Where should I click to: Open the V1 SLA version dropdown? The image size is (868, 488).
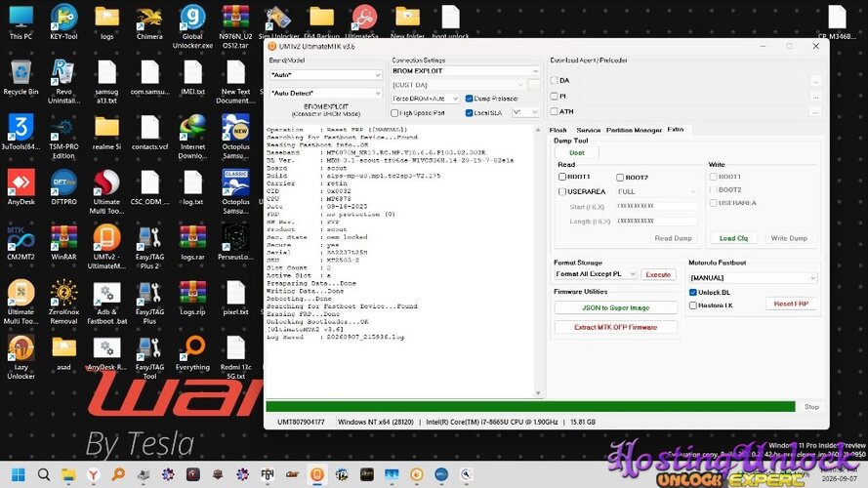click(x=525, y=112)
